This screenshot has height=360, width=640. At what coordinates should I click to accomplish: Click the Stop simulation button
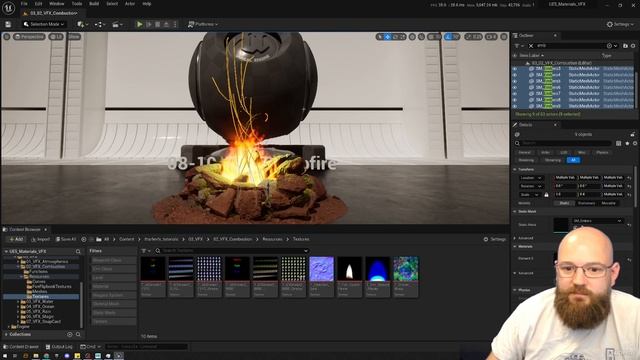(x=158, y=24)
